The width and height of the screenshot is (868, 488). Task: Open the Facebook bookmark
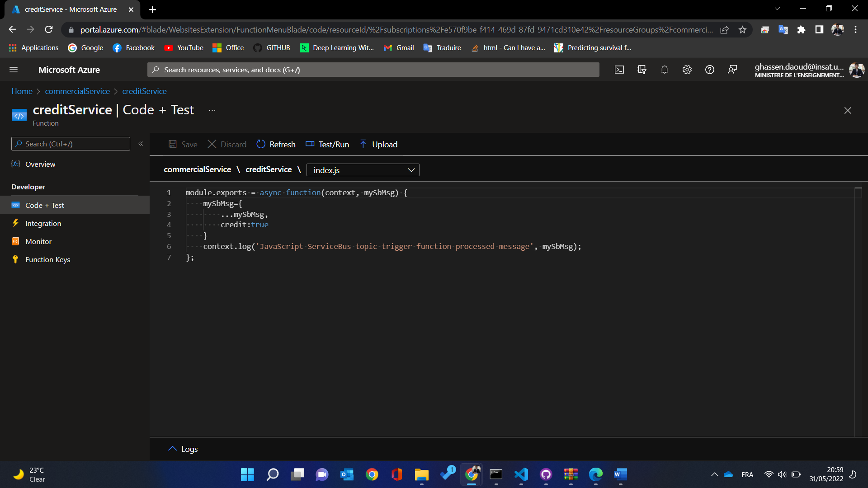(133, 47)
